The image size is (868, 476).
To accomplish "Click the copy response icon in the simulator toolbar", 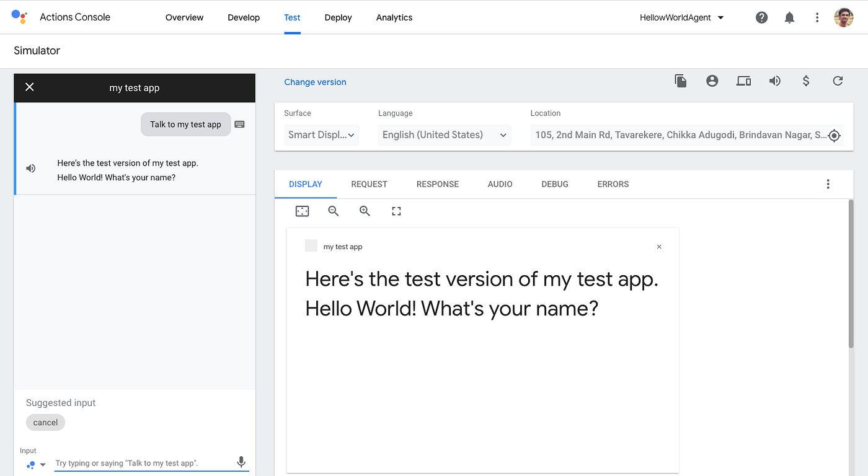I will (681, 81).
